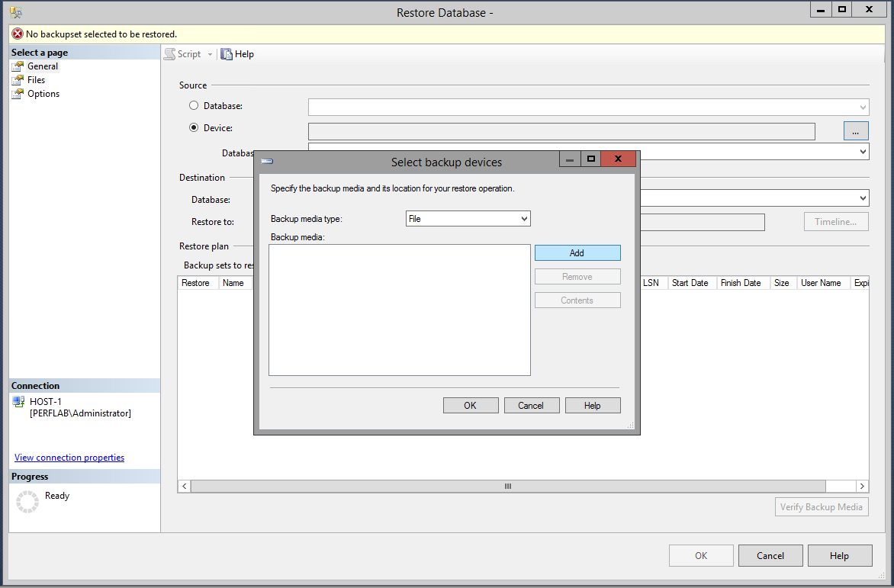Click the Restore Database window icon
This screenshot has height=588, width=894.
pos(15,12)
